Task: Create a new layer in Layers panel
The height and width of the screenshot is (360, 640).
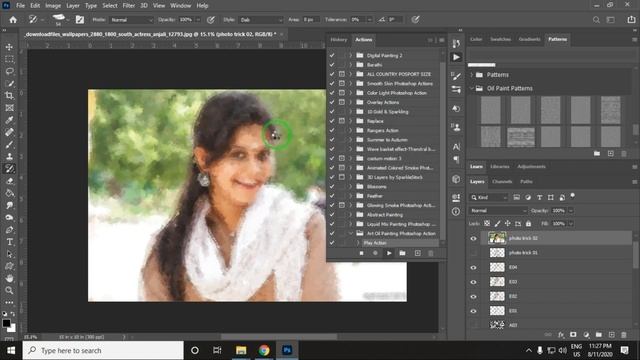Action: (611, 335)
